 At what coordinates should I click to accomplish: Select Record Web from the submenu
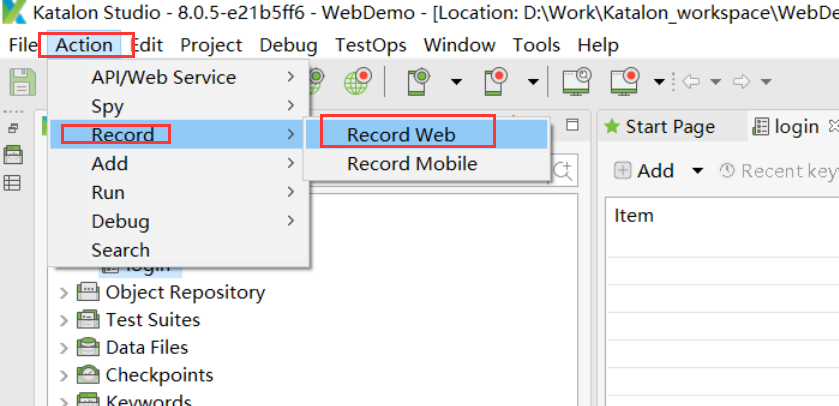(x=401, y=135)
